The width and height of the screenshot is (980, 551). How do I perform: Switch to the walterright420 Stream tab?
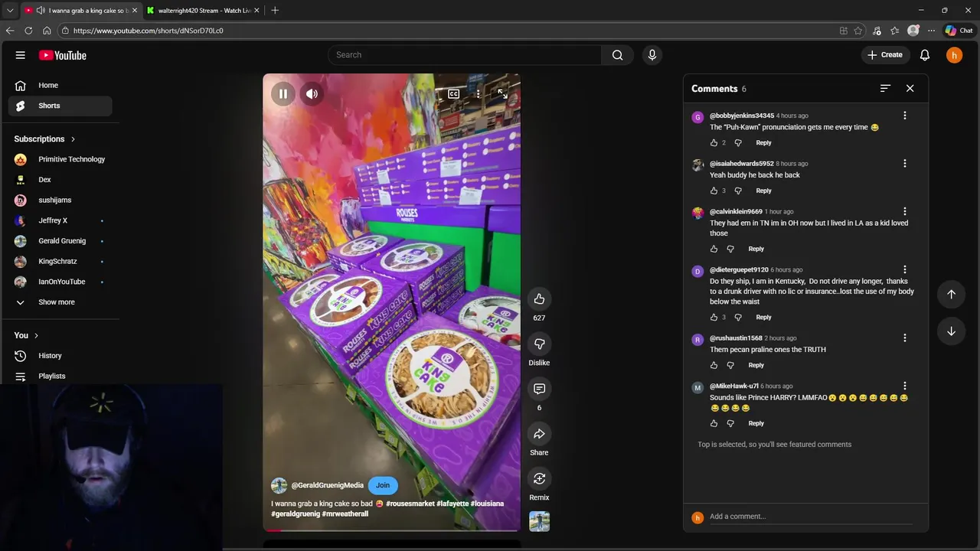(x=204, y=10)
